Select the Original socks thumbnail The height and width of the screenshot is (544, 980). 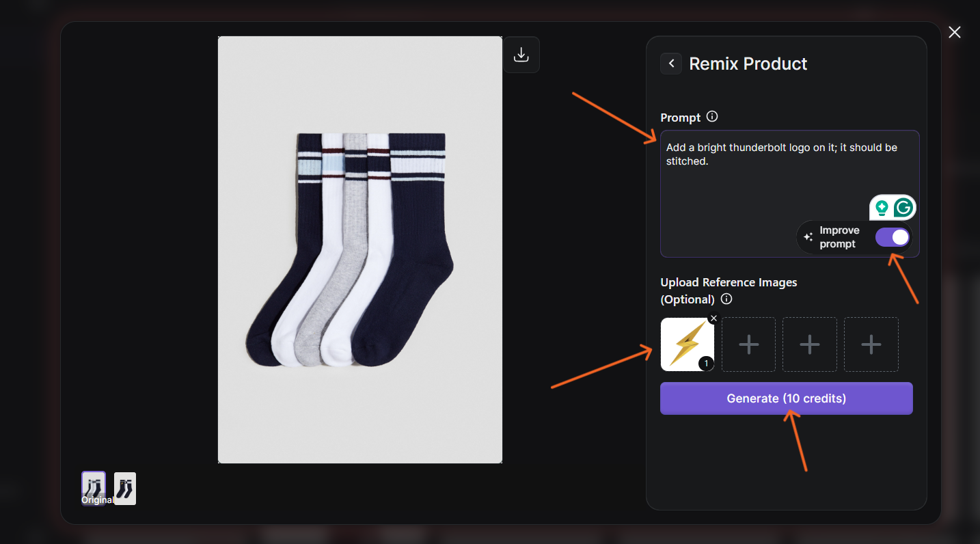(x=94, y=488)
